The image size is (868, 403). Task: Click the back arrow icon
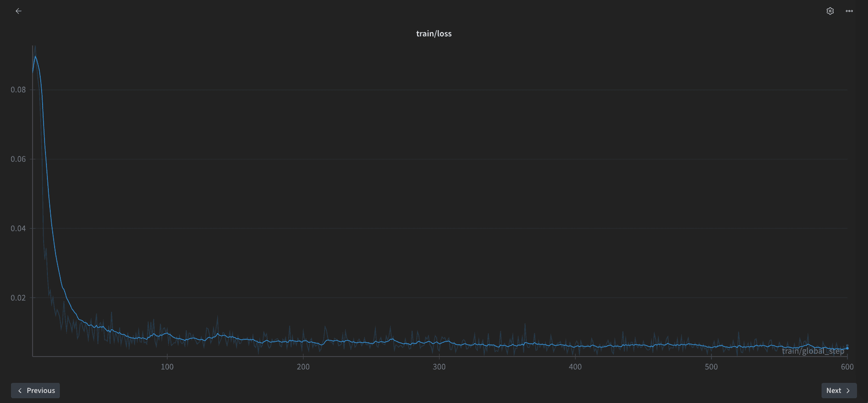tap(19, 11)
